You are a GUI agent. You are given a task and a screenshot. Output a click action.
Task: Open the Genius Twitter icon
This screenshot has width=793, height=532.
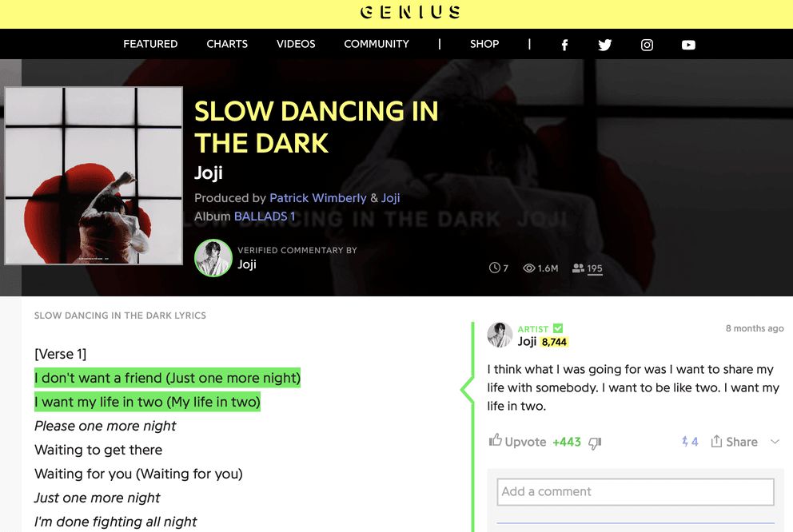(605, 45)
